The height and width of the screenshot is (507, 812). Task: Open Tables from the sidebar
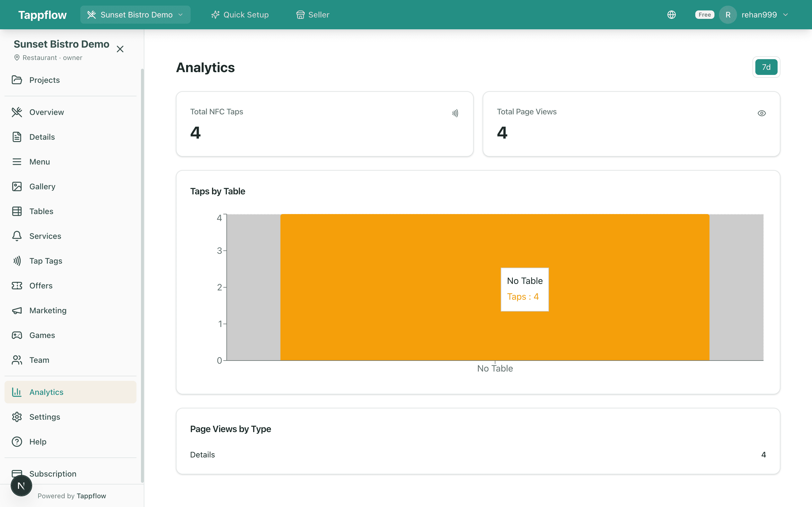click(41, 211)
